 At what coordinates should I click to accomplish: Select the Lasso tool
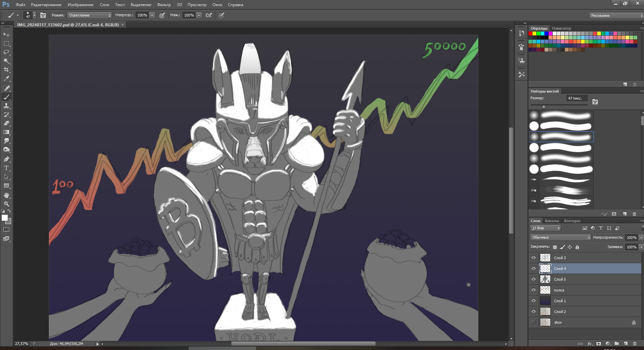[6, 52]
